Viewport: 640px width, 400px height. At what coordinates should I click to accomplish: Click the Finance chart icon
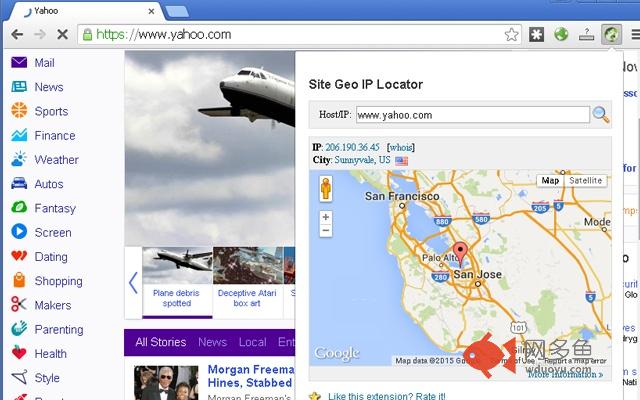[19, 135]
